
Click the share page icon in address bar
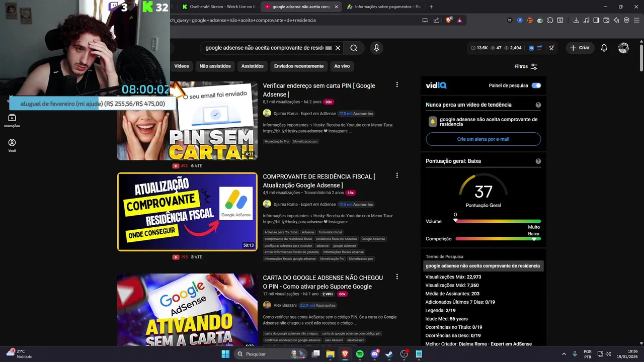click(x=436, y=20)
